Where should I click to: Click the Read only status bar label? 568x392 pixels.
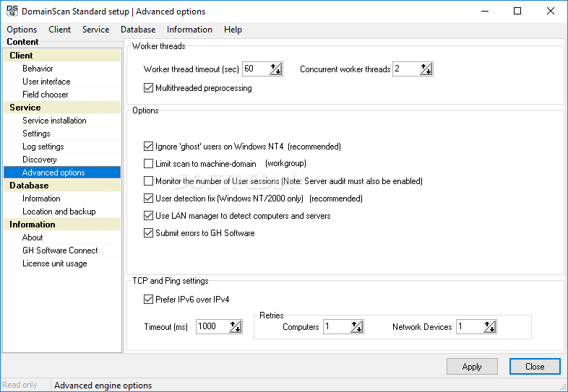point(20,385)
